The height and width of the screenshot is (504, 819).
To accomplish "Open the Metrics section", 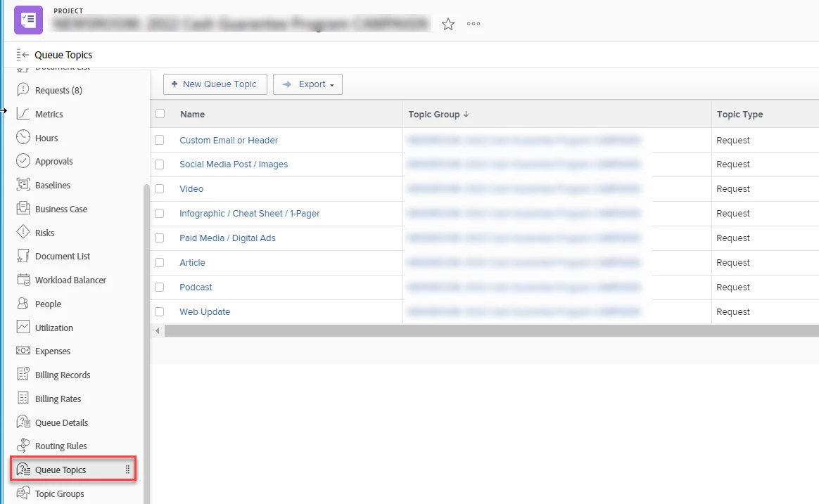I will click(x=49, y=115).
